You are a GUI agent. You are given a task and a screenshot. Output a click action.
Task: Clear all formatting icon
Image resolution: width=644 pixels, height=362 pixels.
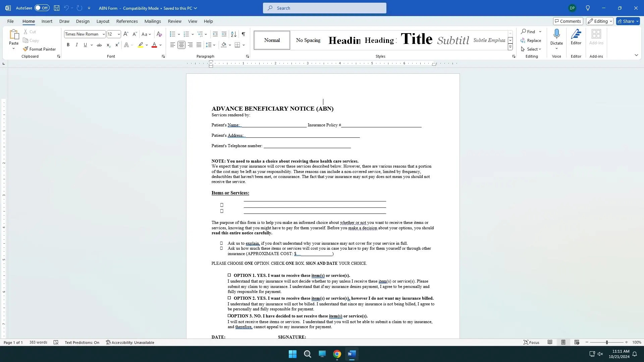coord(159,34)
